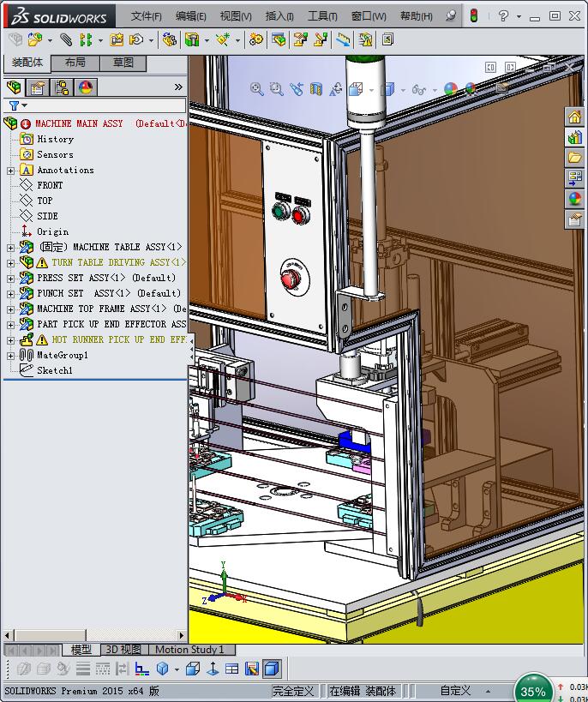
Task: Click the Previous View icon
Action: point(296,89)
